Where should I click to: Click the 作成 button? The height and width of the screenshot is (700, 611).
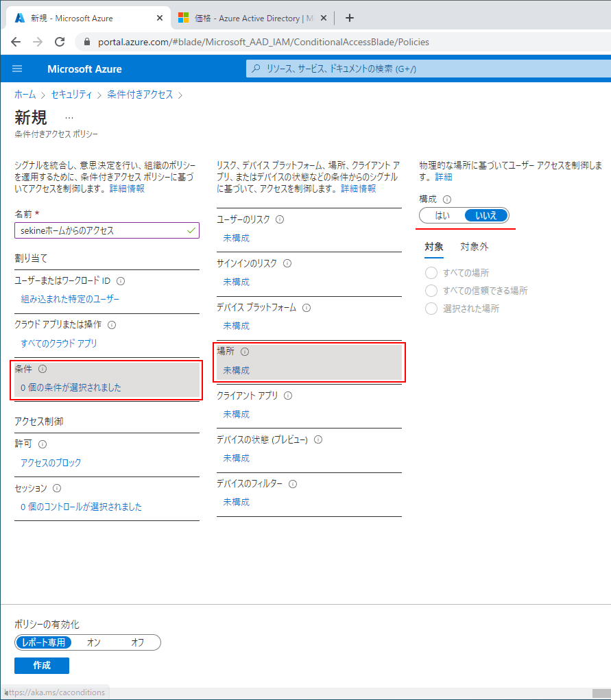pyautogui.click(x=41, y=665)
